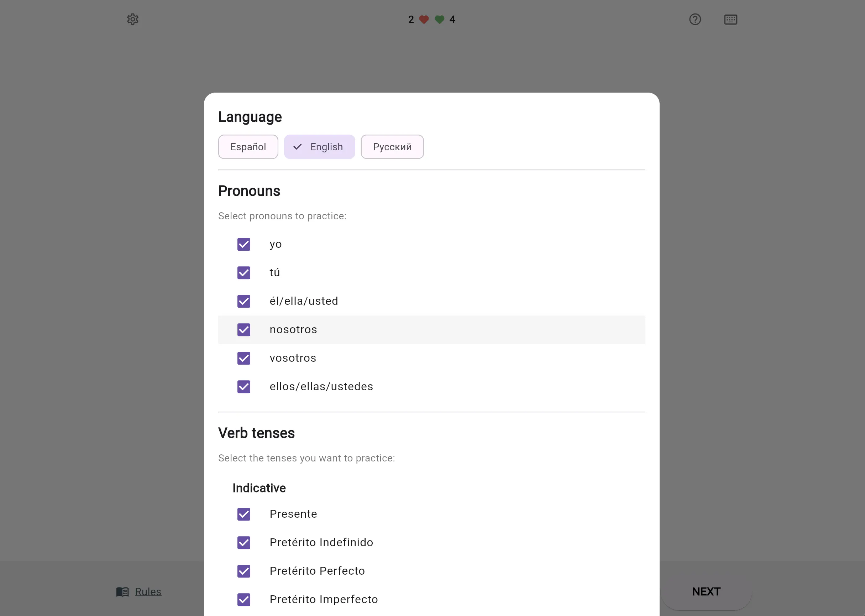
Task: Toggle the ellos/ellas/ustedes checkbox
Action: [x=244, y=387]
